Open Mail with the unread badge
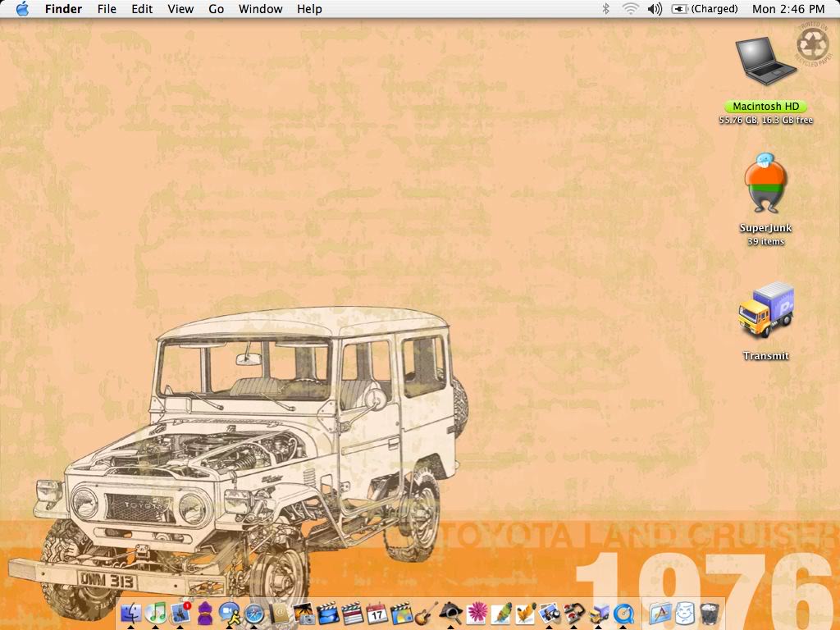The height and width of the screenshot is (630, 840). 180,613
